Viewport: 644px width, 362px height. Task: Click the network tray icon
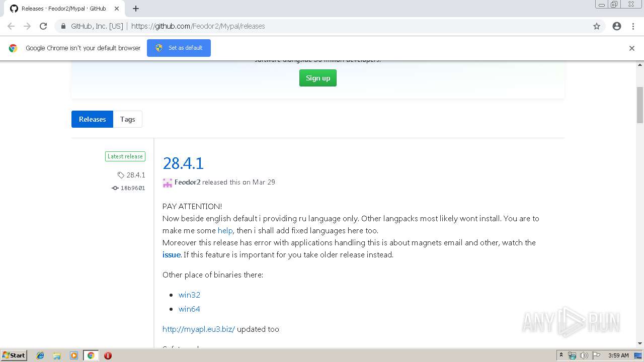pos(572,355)
